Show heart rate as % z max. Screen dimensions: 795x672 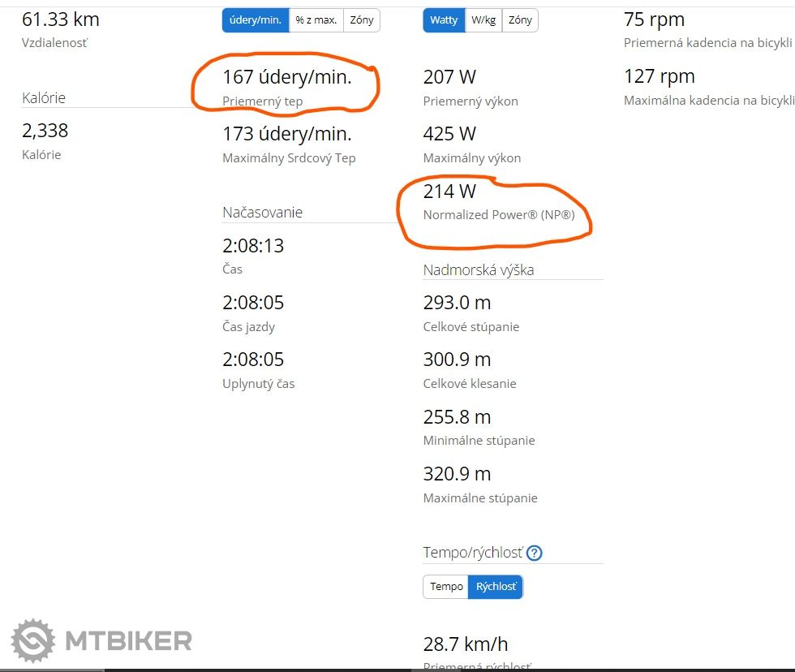[316, 20]
